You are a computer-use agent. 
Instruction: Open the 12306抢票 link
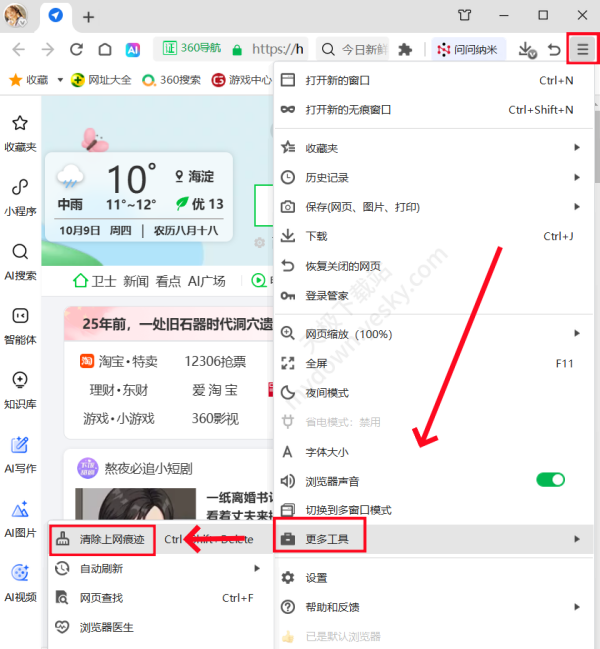215,361
